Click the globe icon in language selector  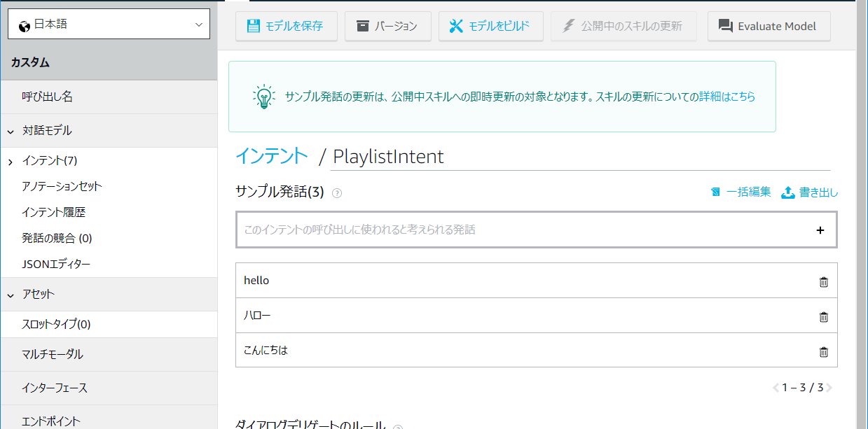(x=25, y=25)
